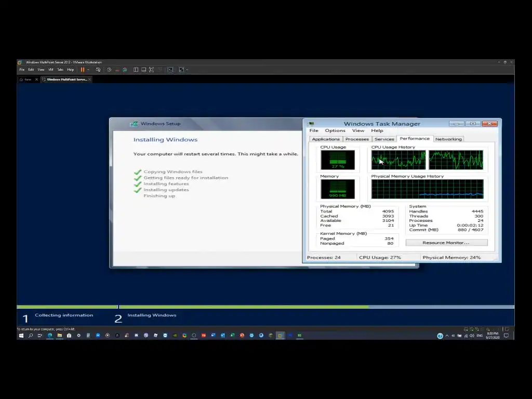Open the Windows Start button
The image size is (532, 399).
21,336
